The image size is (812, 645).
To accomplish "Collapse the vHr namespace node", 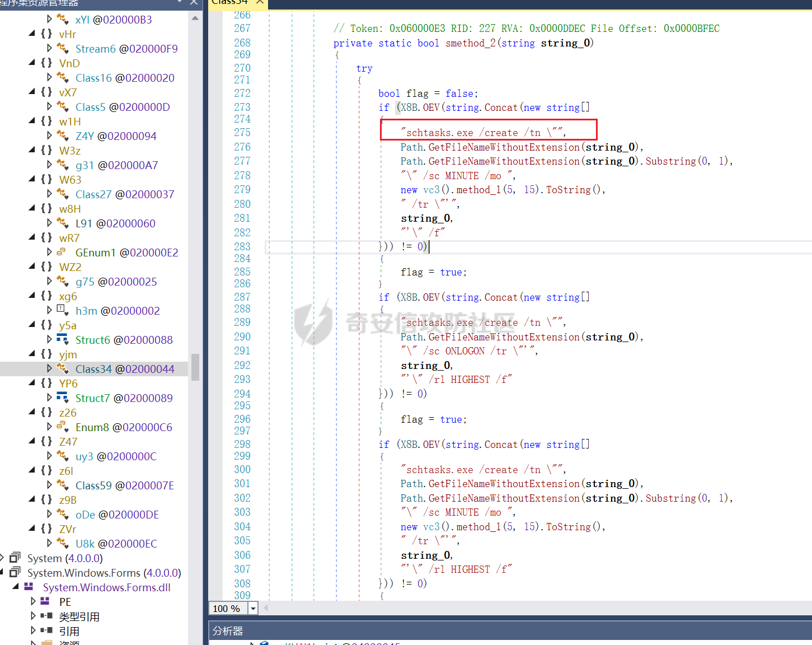I will (32, 34).
